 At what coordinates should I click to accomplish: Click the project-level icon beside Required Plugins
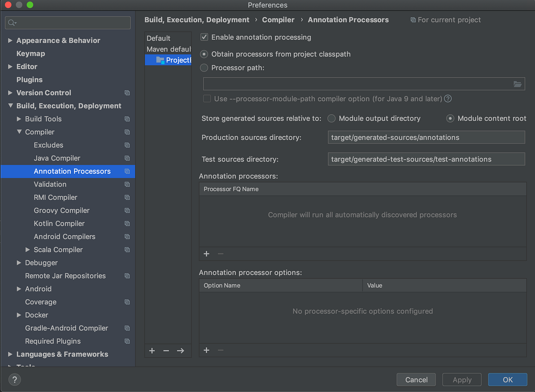127,341
